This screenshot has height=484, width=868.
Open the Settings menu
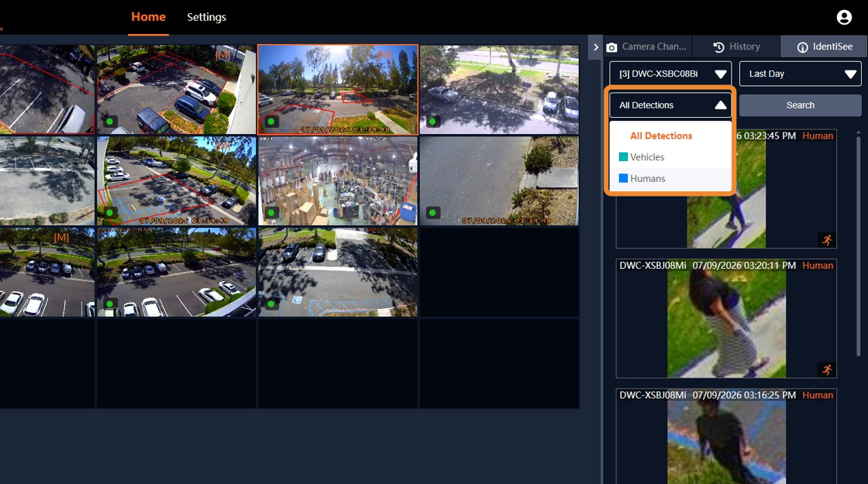tap(206, 17)
